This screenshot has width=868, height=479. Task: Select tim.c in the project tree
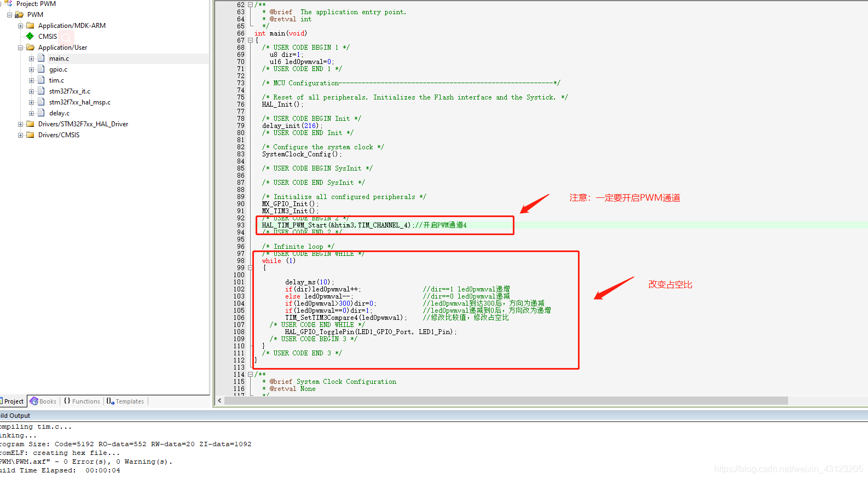pos(56,80)
